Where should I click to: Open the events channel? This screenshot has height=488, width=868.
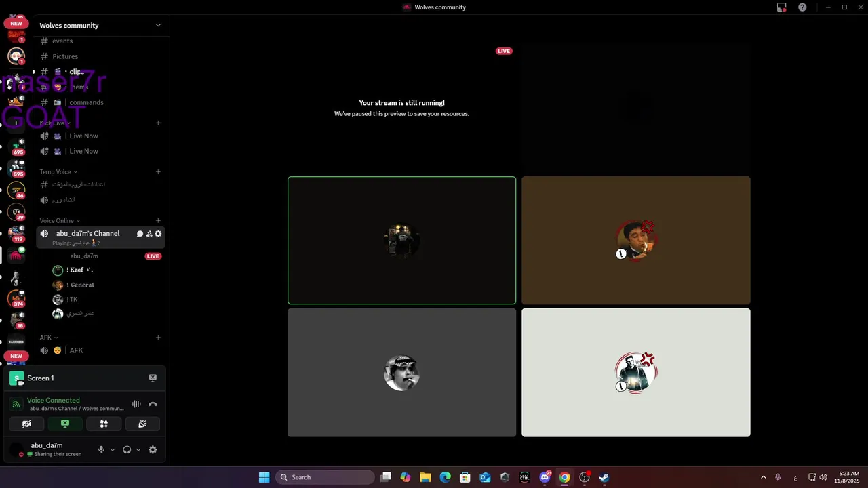pyautogui.click(x=101, y=41)
